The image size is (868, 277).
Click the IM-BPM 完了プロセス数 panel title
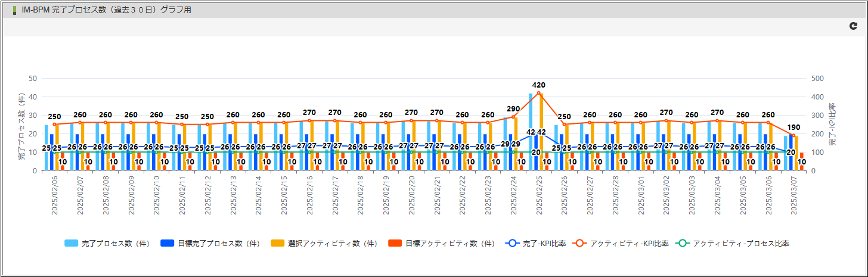(106, 10)
